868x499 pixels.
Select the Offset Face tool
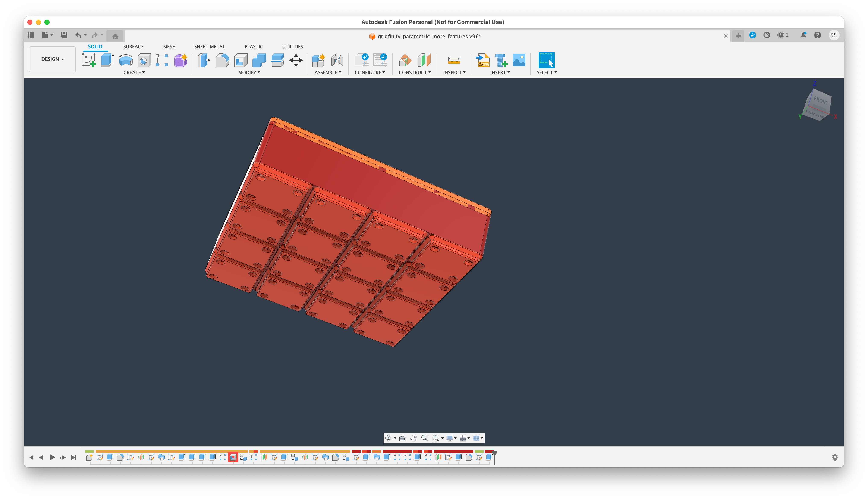[x=278, y=60]
